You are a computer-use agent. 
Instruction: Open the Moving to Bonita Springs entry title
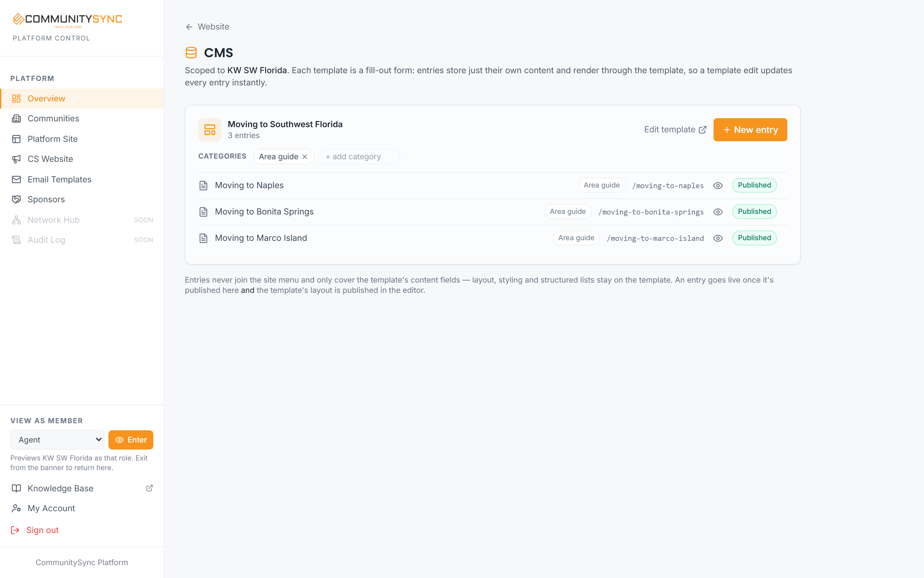pos(264,212)
